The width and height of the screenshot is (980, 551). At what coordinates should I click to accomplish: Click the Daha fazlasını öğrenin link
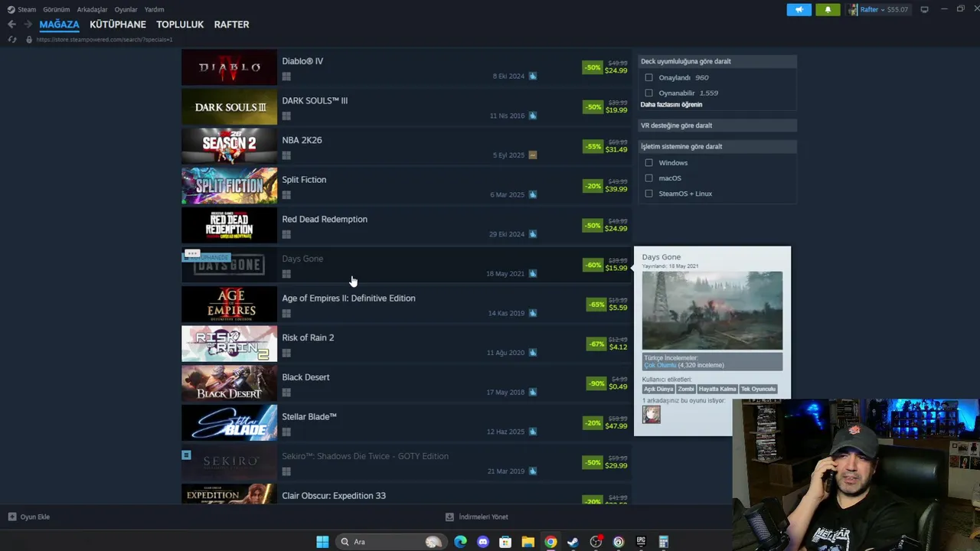click(x=671, y=105)
